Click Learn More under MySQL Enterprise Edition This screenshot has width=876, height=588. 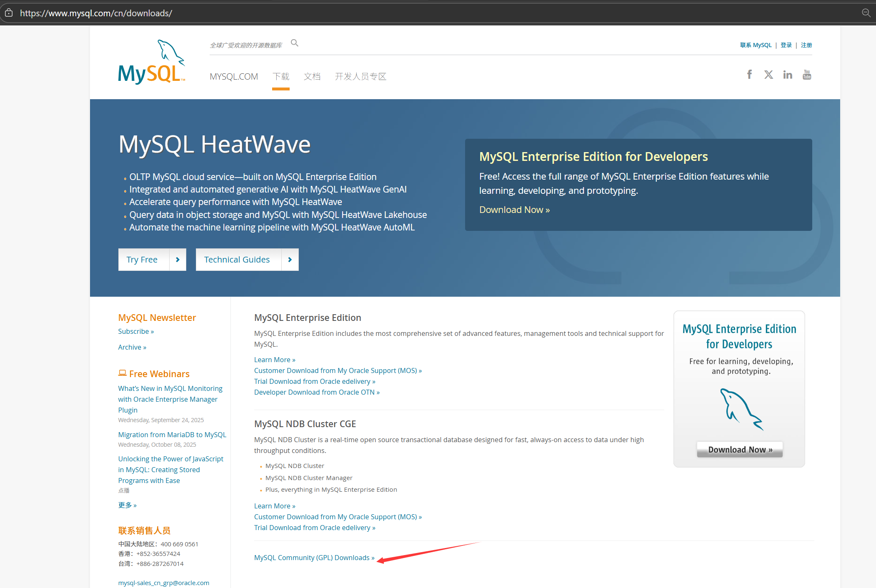[x=275, y=360]
